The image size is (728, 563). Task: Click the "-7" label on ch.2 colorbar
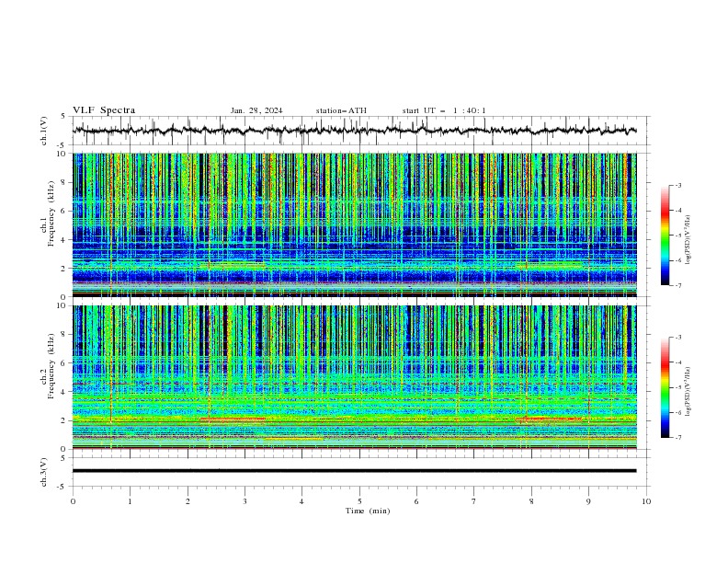tap(678, 437)
